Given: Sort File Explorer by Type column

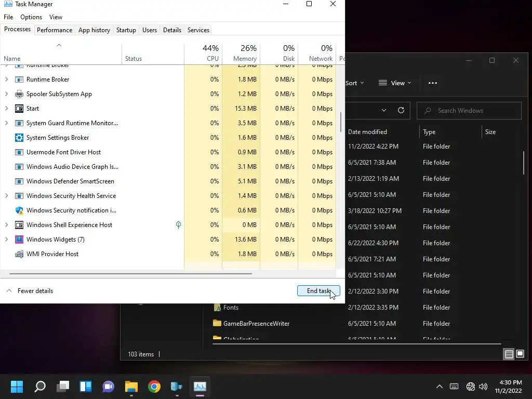Looking at the screenshot, I should click(x=450, y=131).
